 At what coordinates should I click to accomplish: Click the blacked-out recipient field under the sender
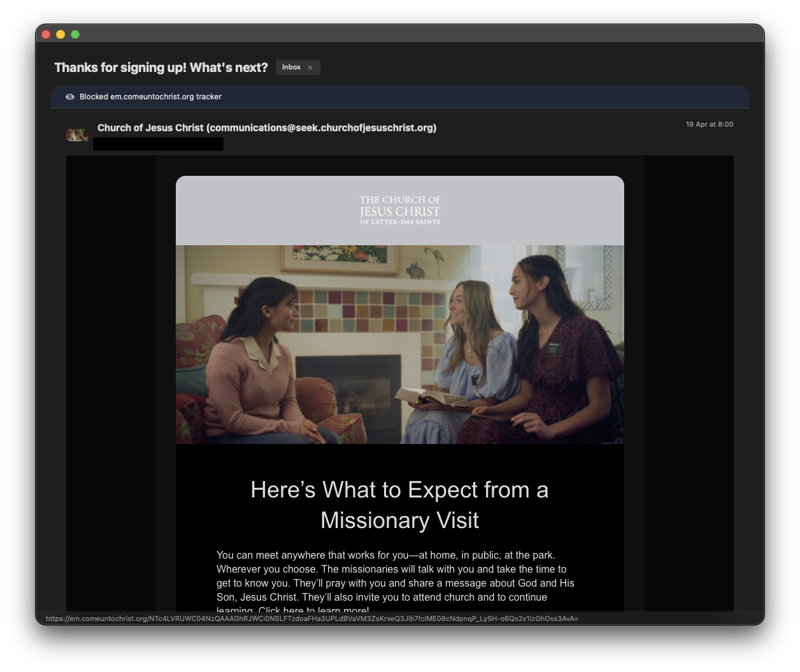(x=158, y=144)
